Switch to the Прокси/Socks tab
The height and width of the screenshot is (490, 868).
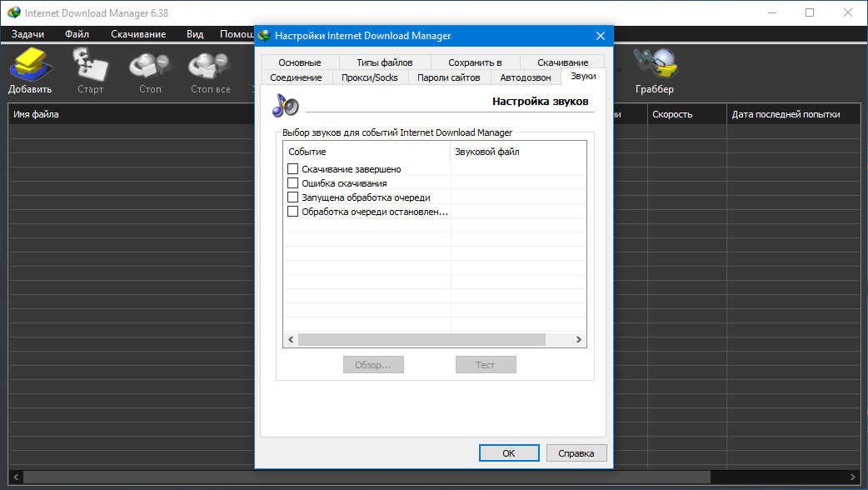pyautogui.click(x=370, y=77)
